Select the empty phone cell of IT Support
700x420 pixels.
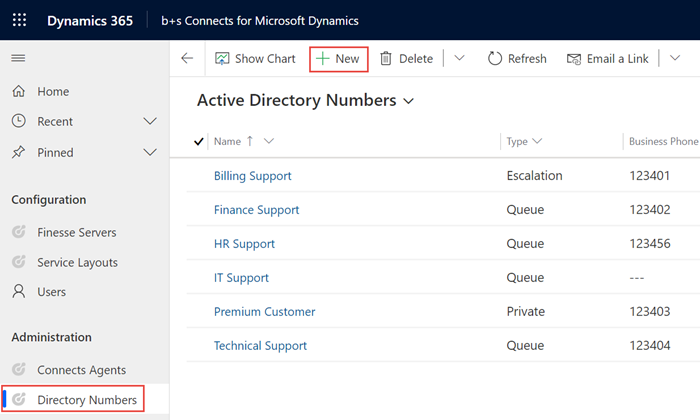(637, 278)
